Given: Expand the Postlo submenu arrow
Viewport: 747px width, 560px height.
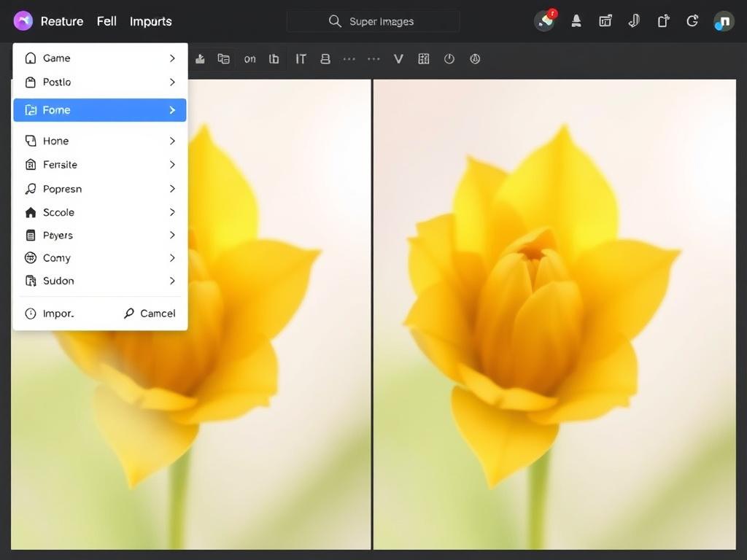Looking at the screenshot, I should [x=172, y=82].
